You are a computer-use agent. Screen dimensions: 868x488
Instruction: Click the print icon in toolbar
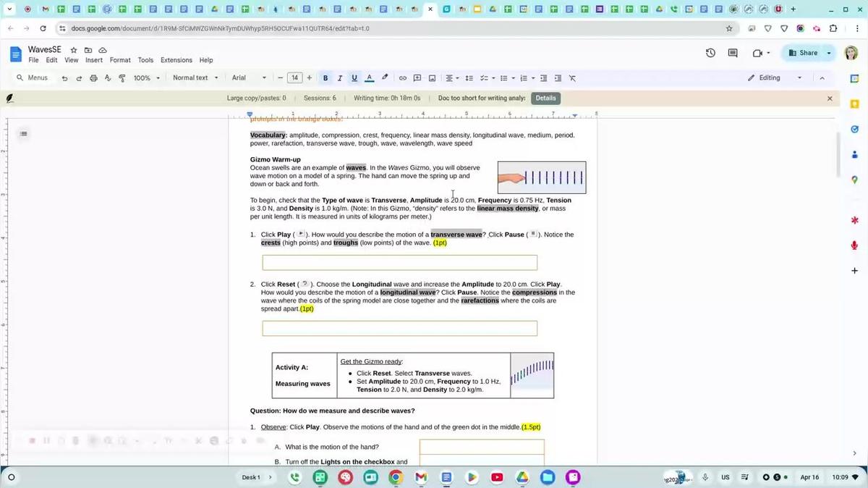93,78
